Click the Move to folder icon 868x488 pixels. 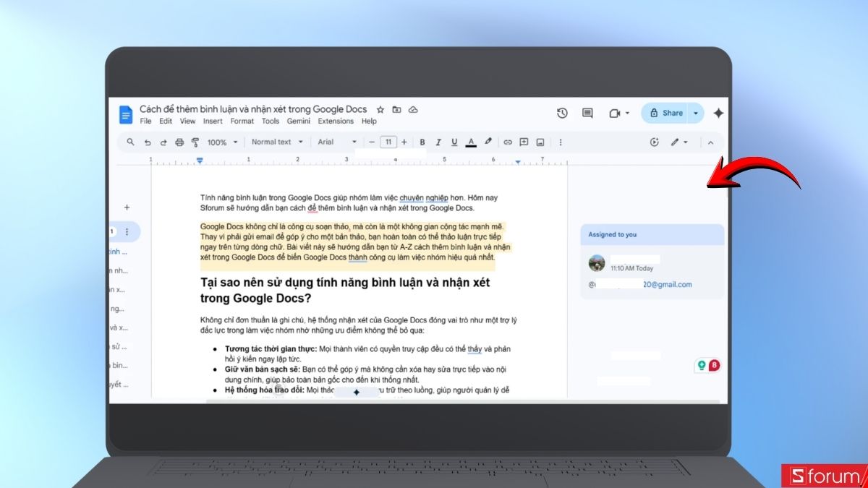pos(396,110)
